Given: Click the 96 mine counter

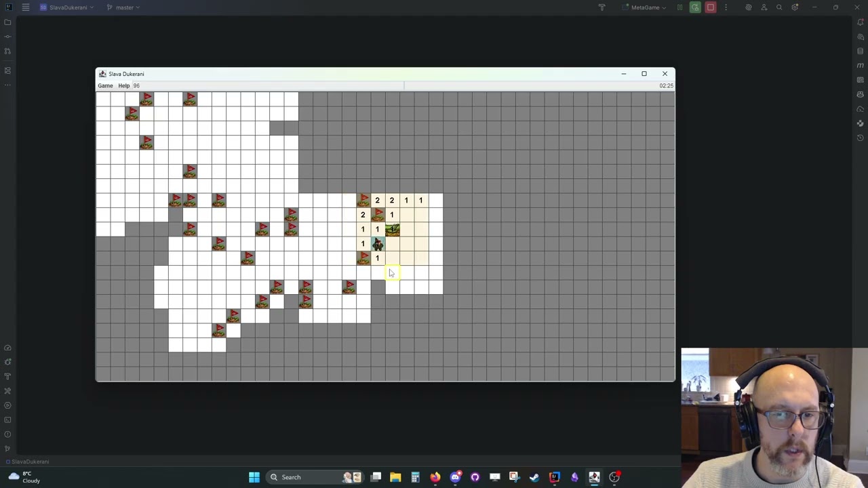Looking at the screenshot, I should (136, 85).
